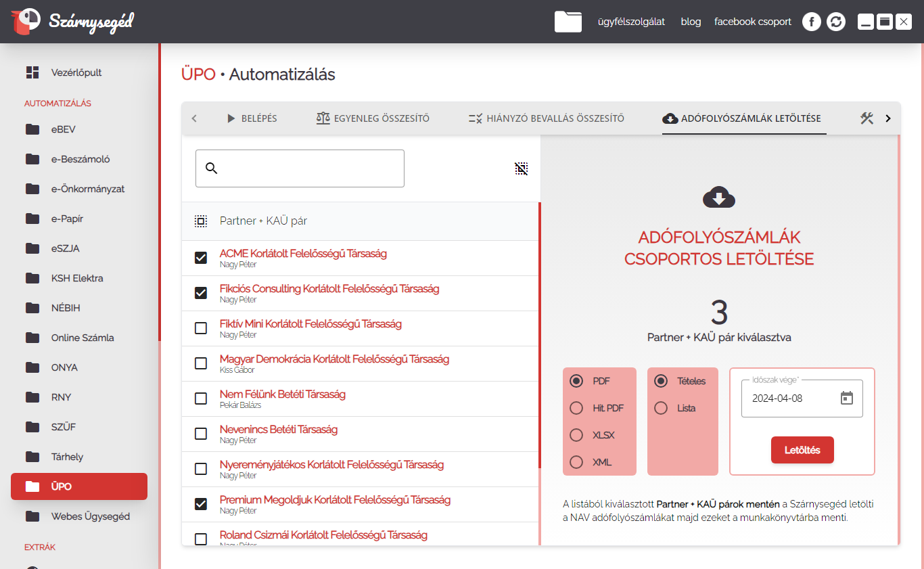This screenshot has width=924, height=569.
Task: Select the XLSX format radio button
Action: click(x=576, y=435)
